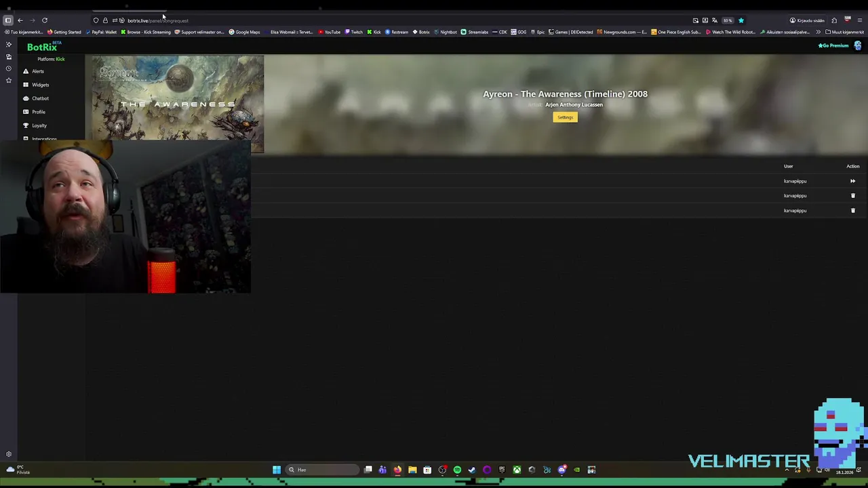
Task: Click artist name Arjen Anthony Lucassen
Action: coord(574,104)
